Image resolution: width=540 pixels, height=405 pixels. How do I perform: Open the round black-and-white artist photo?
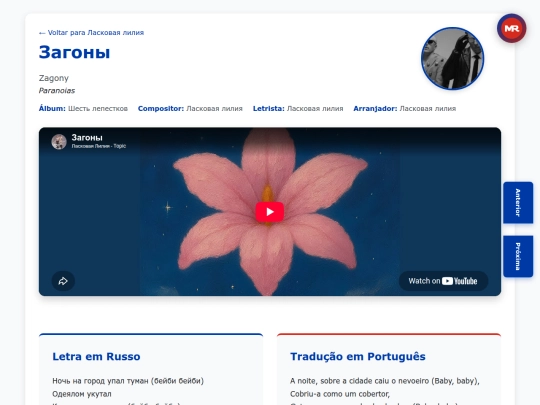[453, 59]
